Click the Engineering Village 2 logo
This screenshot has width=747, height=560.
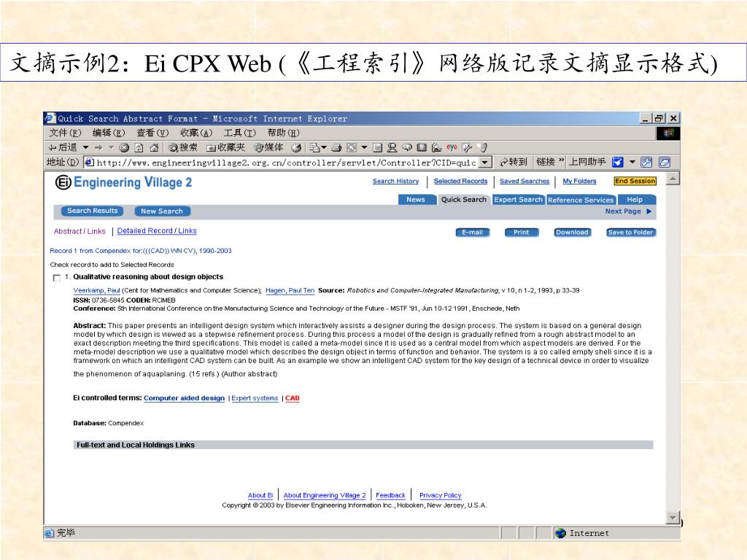click(123, 182)
